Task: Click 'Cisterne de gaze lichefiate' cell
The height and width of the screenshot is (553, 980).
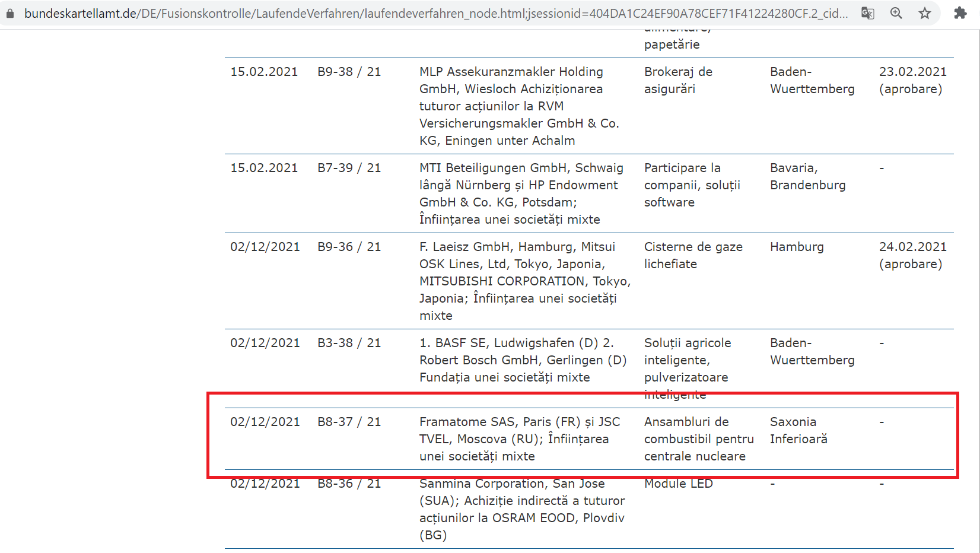Action: pyautogui.click(x=693, y=255)
